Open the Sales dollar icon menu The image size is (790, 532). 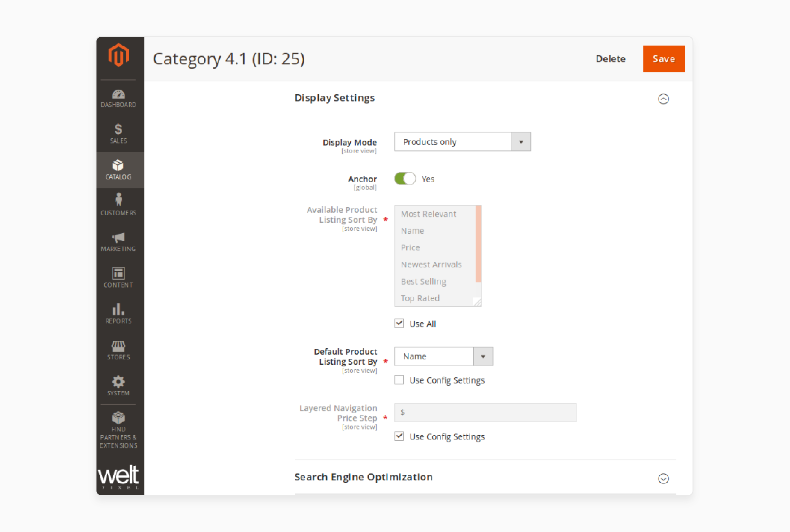[x=118, y=134]
